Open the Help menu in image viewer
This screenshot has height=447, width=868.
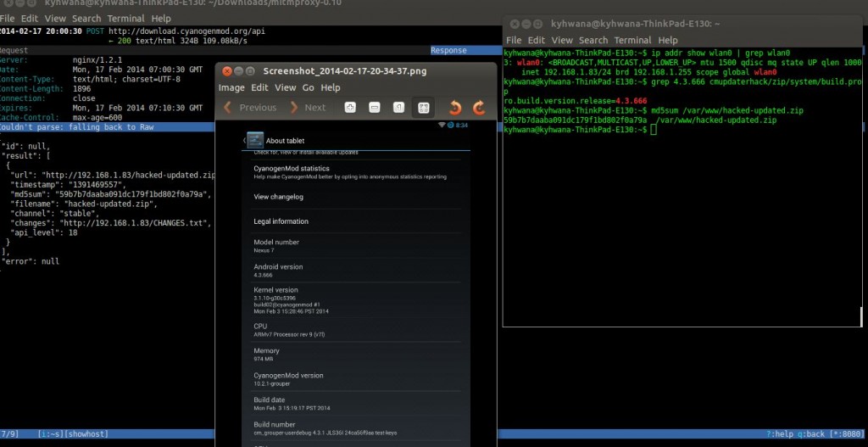click(331, 87)
